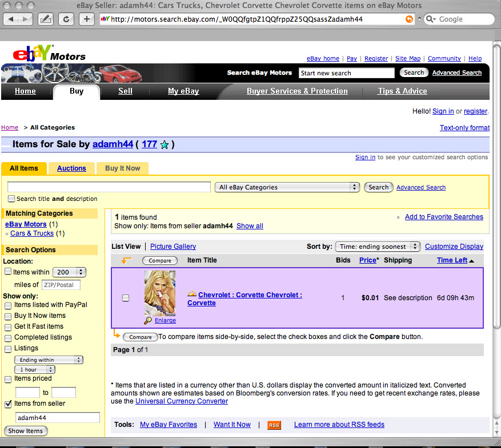Enable Search title and description checkbox

coord(11,199)
